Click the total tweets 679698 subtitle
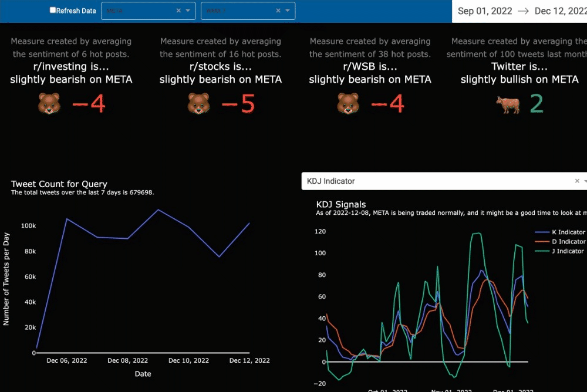The height and width of the screenshot is (392, 587). tap(82, 192)
